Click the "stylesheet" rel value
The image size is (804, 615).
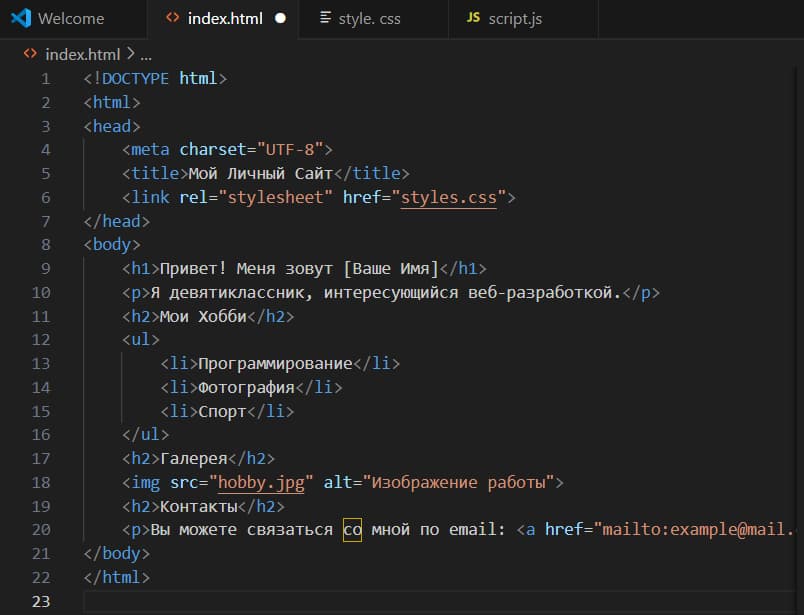275,197
